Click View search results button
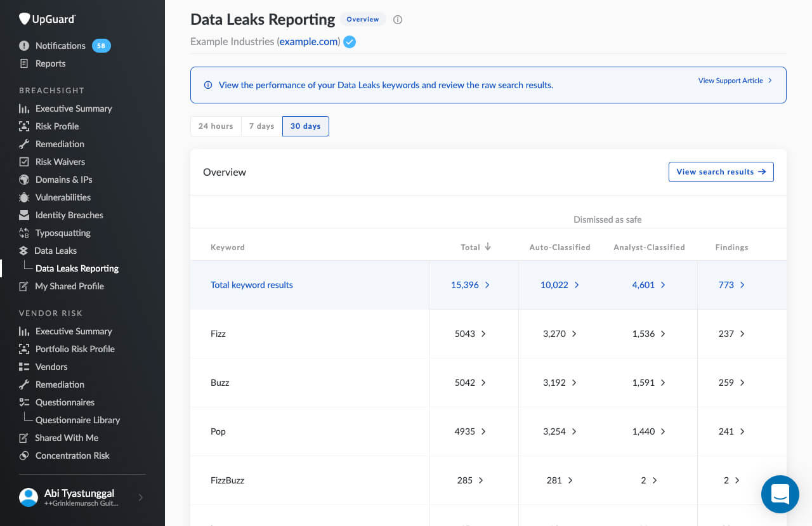Viewport: 812px width, 526px height. 721,172
